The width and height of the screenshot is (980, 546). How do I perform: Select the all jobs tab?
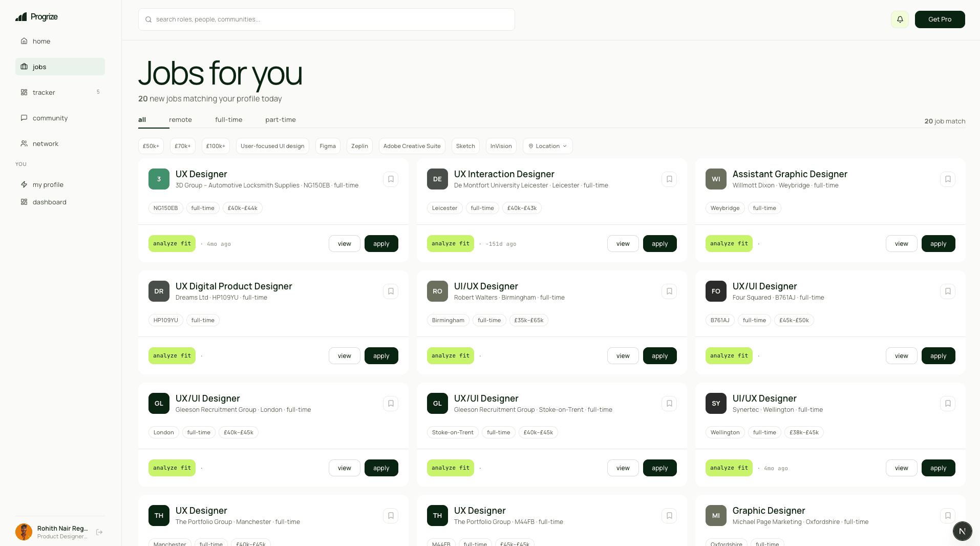point(142,120)
